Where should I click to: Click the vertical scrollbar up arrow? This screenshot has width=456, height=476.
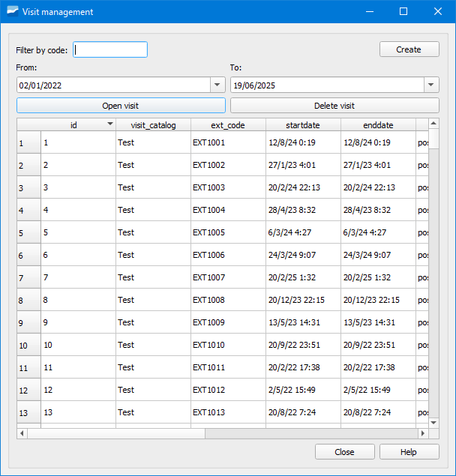pos(433,123)
